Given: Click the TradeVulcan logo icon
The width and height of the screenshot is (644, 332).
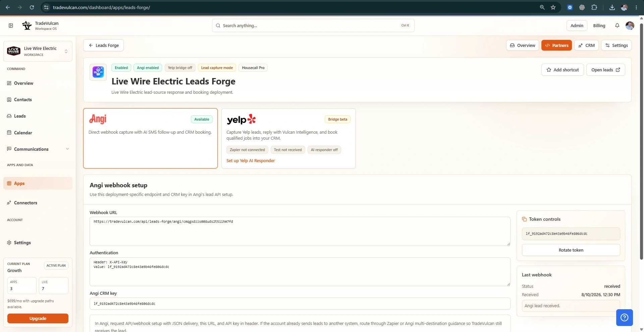Looking at the screenshot, I should tap(27, 25).
